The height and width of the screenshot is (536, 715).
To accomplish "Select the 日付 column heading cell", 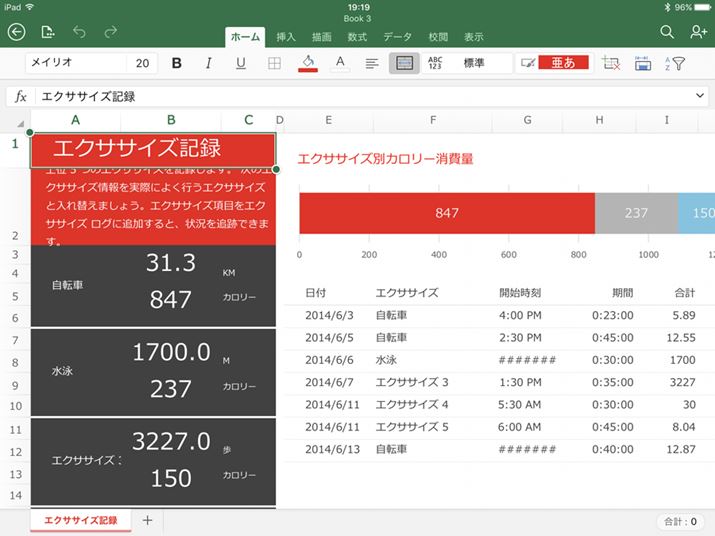I will (x=316, y=293).
